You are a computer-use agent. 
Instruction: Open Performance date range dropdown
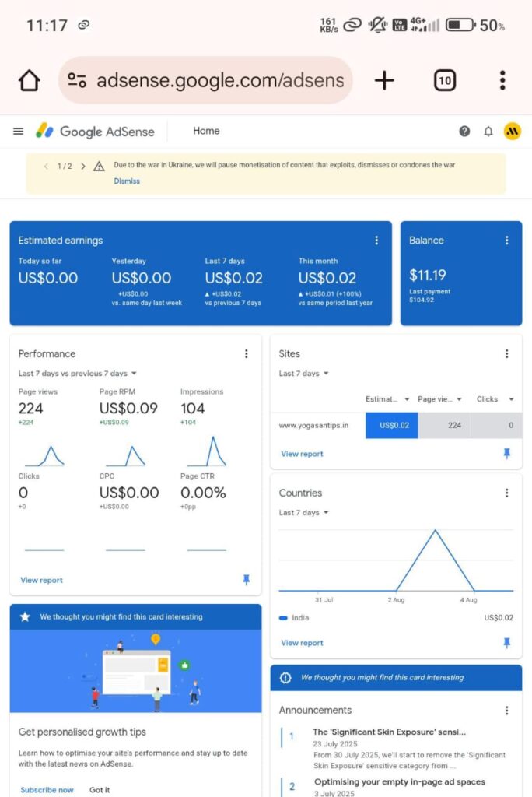click(78, 374)
